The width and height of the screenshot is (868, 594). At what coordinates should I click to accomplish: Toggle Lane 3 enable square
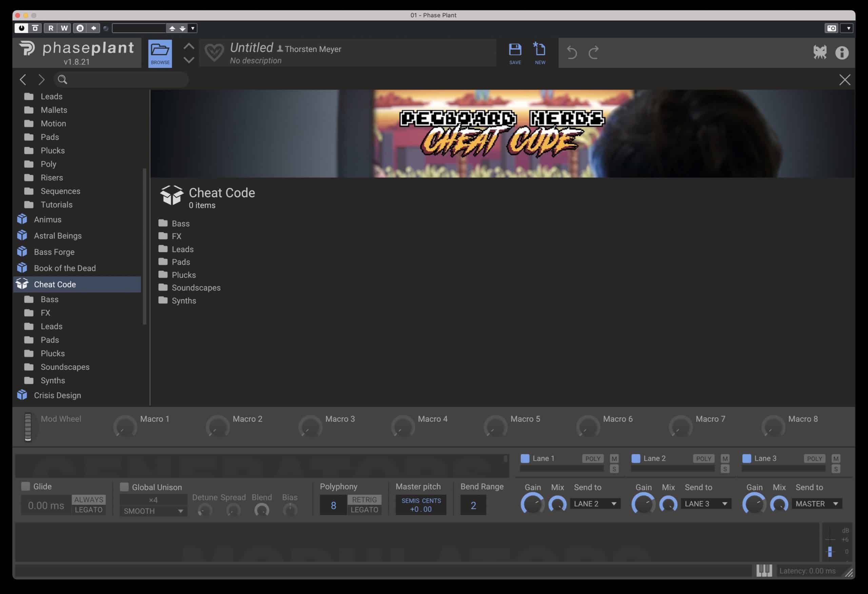point(747,458)
